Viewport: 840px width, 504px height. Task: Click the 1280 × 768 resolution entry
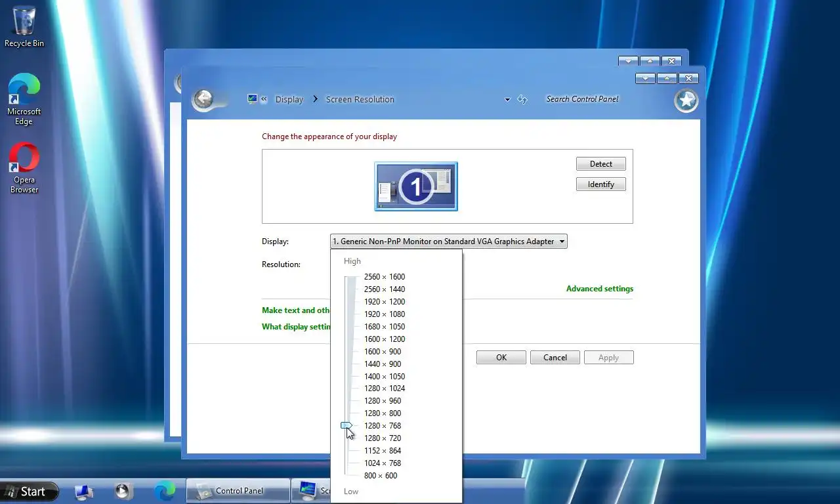coord(383,426)
